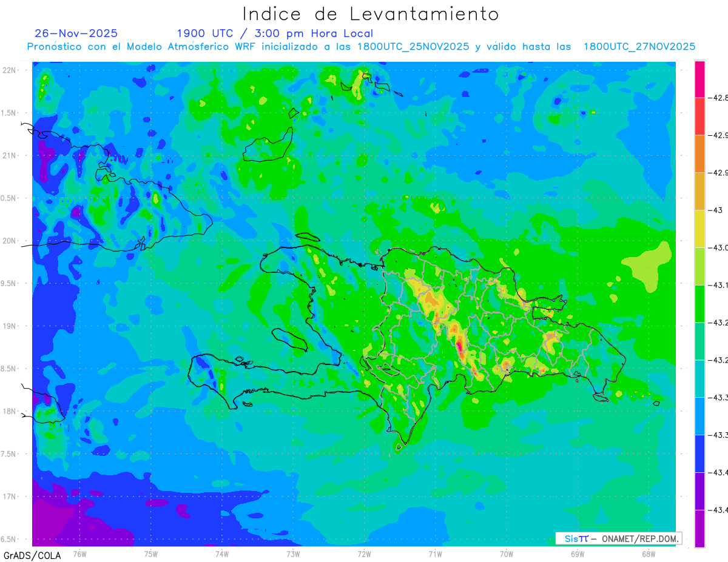Screen dimensions: 728x562
Task: Pick the light sky-blue legend swatch
Action: pyautogui.click(x=699, y=416)
